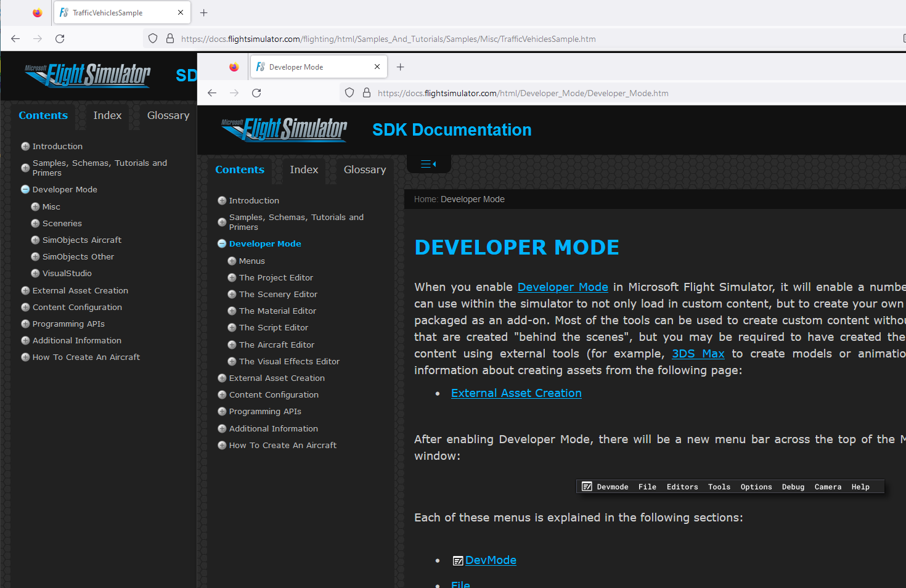Switch to the Index tab in the back window
Viewport: 906px width, 588px height.
point(107,116)
